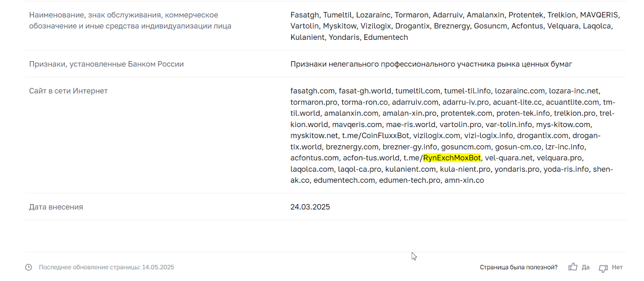644x281 pixels.
Task: Click the thumbs-up icon for helpful page
Action: (573, 267)
